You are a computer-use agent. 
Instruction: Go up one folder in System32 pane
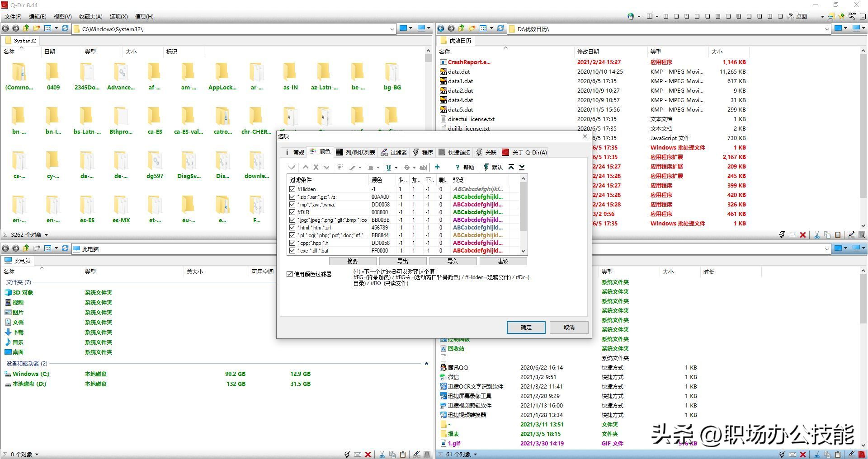26,28
